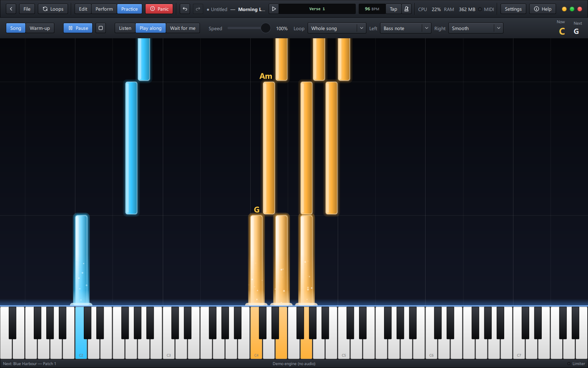Open the Left hand Bass note dropdown
This screenshot has height=368, width=588.
(x=405, y=28)
